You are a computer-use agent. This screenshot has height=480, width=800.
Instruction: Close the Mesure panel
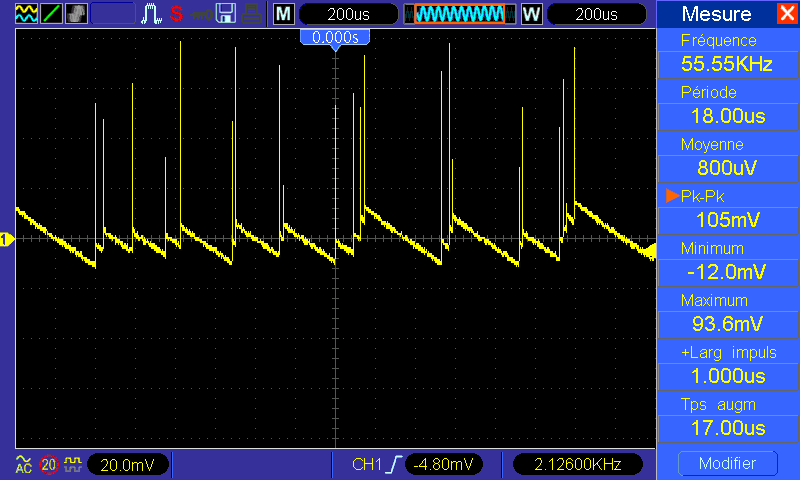[787, 14]
